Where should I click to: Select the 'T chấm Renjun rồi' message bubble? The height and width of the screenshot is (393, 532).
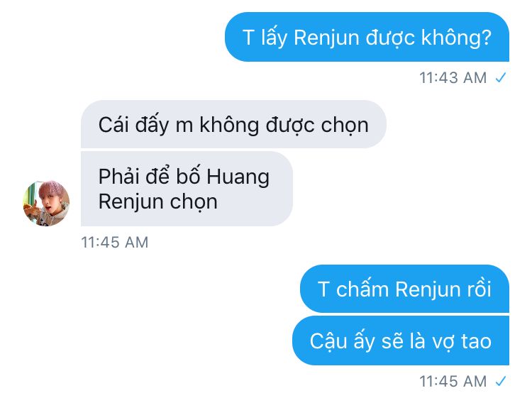404,289
